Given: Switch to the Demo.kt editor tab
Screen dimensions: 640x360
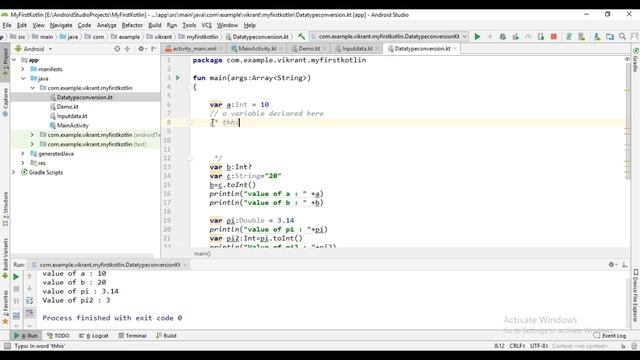Looking at the screenshot, I should coord(309,49).
